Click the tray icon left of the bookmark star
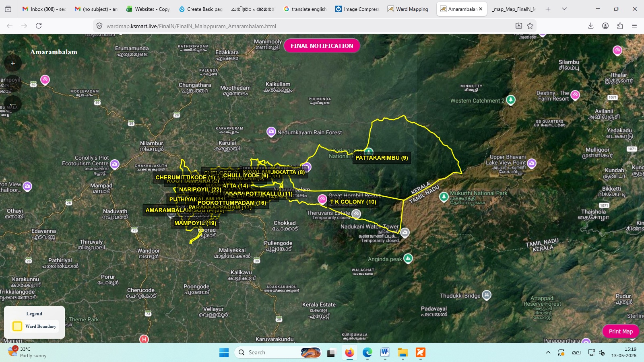Viewport: 644px width, 362px height. 519,26
